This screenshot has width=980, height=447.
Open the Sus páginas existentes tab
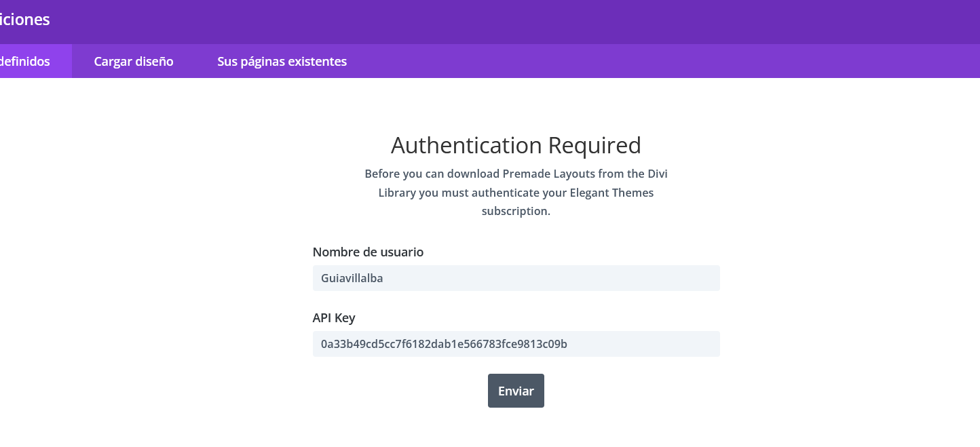pos(282,62)
